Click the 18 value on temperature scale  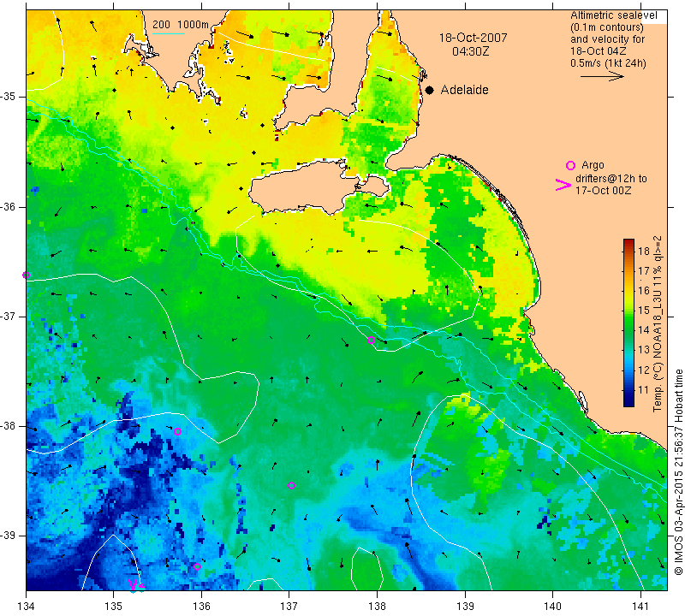coord(644,251)
